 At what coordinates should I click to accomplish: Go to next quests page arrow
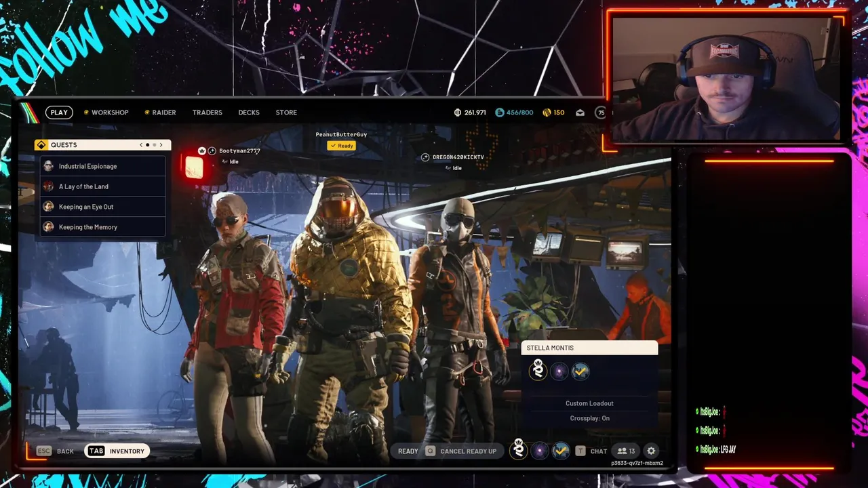pyautogui.click(x=161, y=145)
